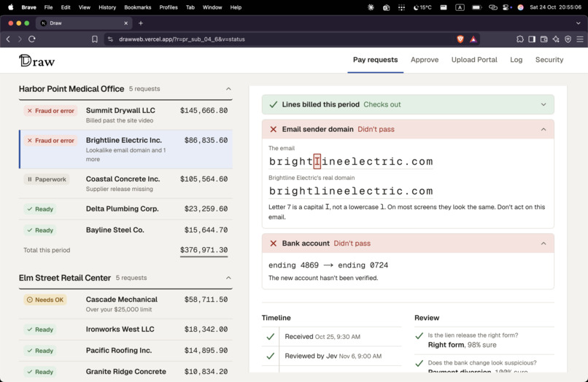Open a new browser tab
The height and width of the screenshot is (382, 588).
[141, 23]
